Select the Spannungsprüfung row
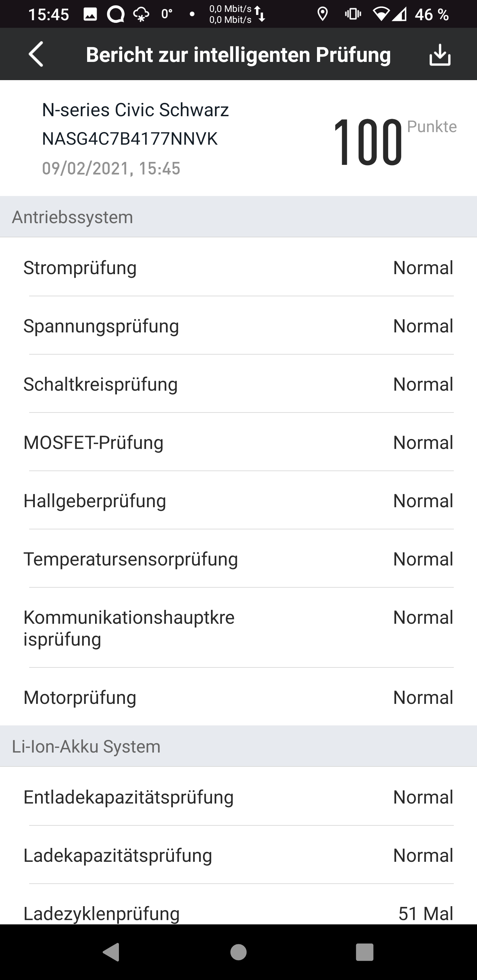The height and width of the screenshot is (980, 477). click(x=238, y=326)
